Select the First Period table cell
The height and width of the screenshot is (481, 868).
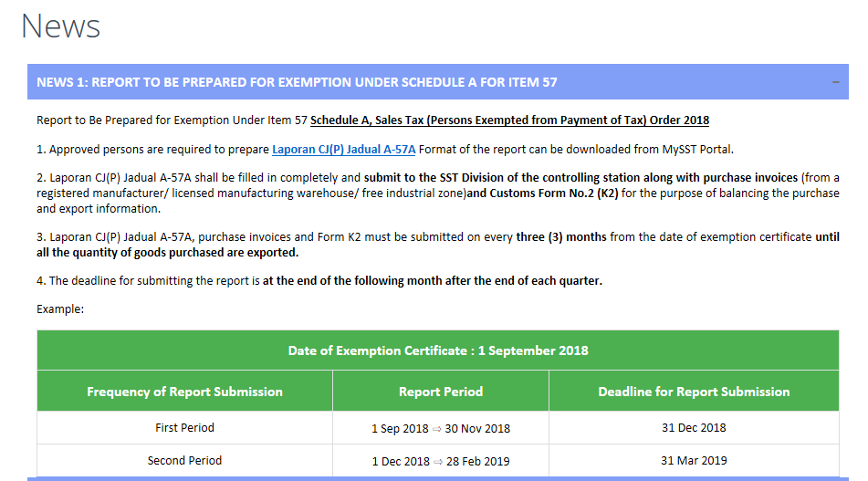pyautogui.click(x=185, y=428)
